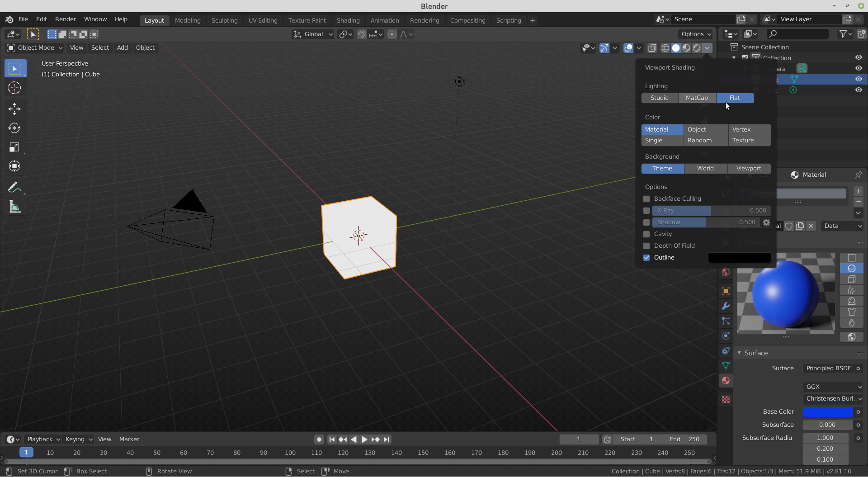Screen dimensions: 868x477
Task: Select the Move tool in the viewport toolbar
Action: tap(14, 109)
